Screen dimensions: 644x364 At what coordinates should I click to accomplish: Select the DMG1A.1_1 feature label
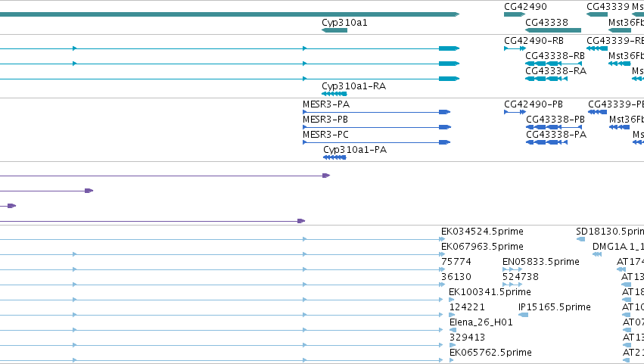618,247
